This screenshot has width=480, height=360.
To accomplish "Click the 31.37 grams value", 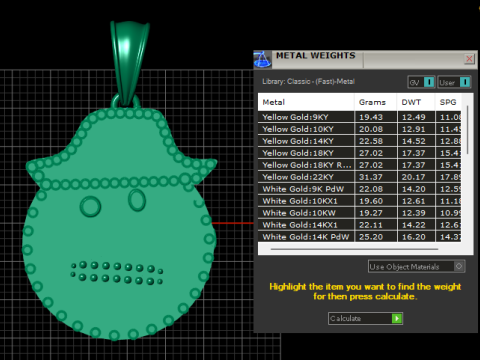I will (371, 177).
